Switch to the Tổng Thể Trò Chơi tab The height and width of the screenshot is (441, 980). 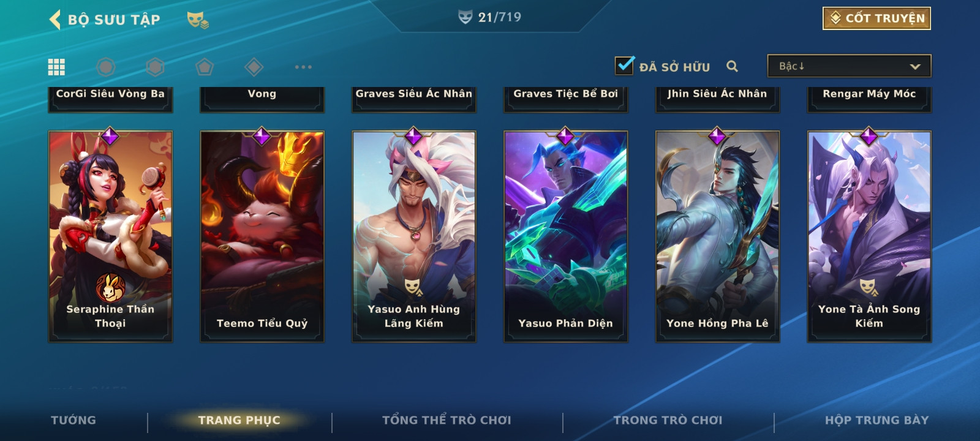tap(447, 420)
